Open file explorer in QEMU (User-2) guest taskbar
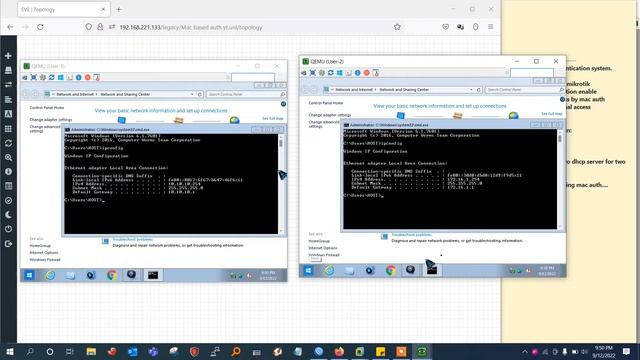The image size is (640, 360). pos(349,270)
